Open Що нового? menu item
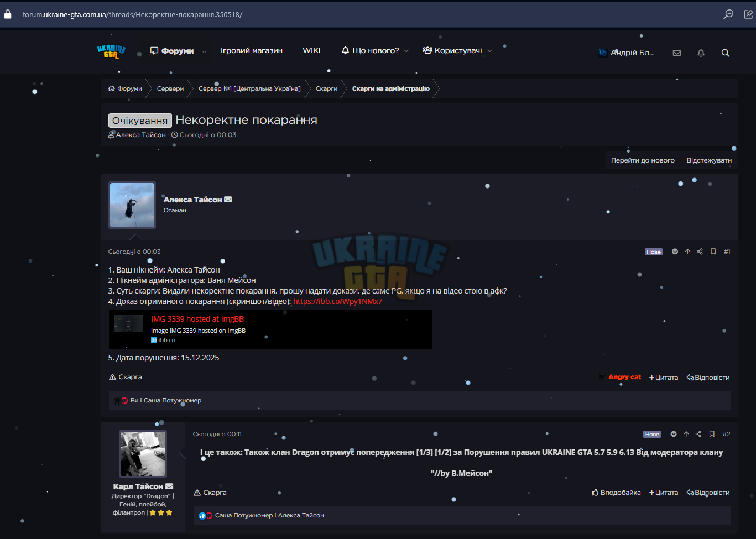The image size is (756, 539). (370, 50)
